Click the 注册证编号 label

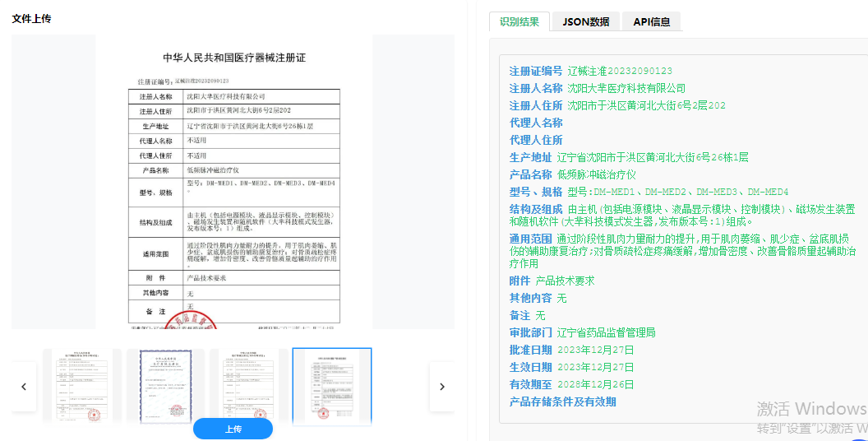point(536,71)
